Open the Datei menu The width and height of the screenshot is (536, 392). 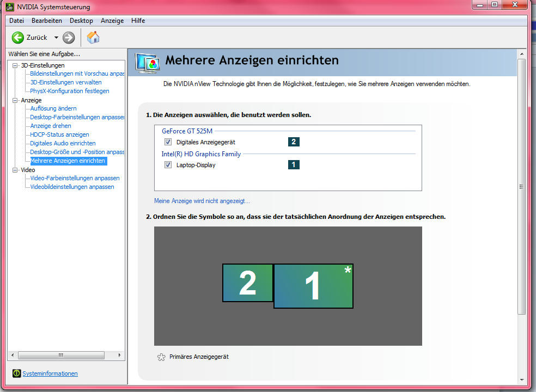click(x=16, y=21)
